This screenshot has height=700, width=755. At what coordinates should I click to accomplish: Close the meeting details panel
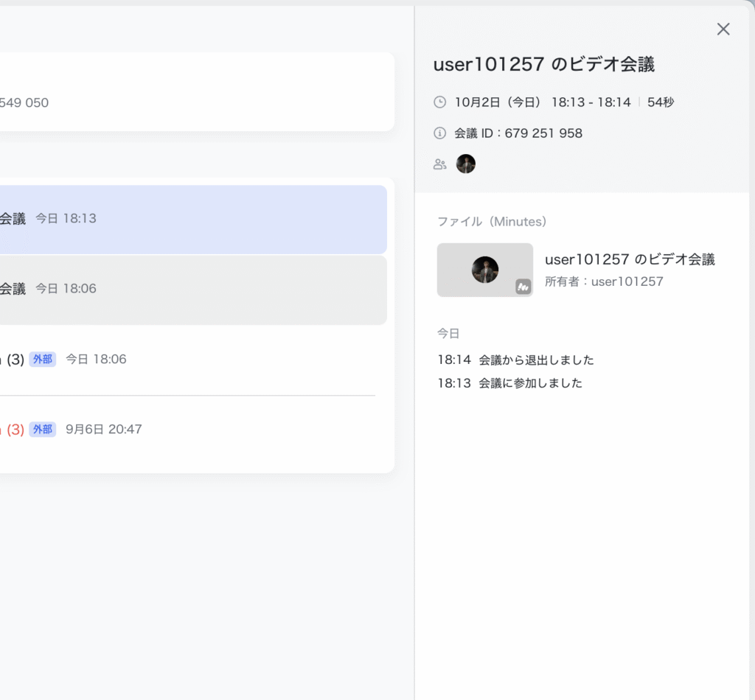click(x=723, y=29)
